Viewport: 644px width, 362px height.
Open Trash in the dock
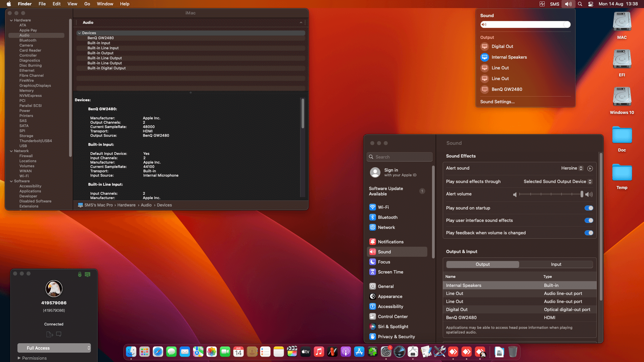[513, 352]
